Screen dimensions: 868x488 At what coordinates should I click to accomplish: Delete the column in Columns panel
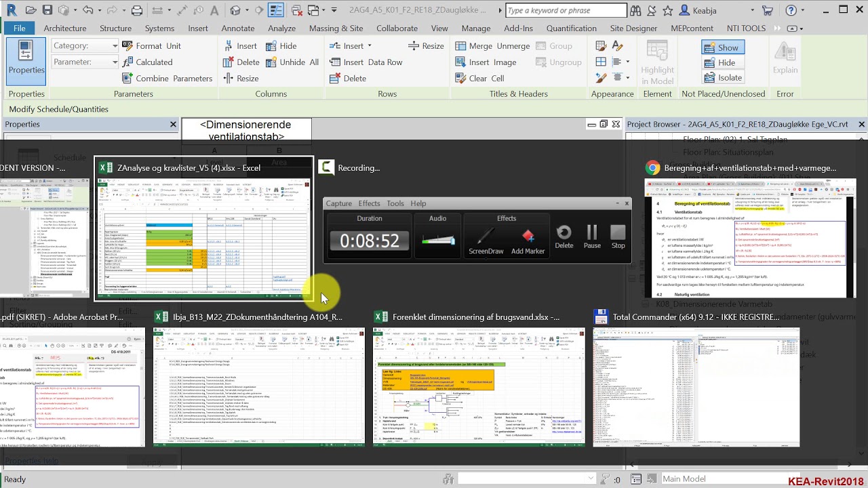[241, 62]
